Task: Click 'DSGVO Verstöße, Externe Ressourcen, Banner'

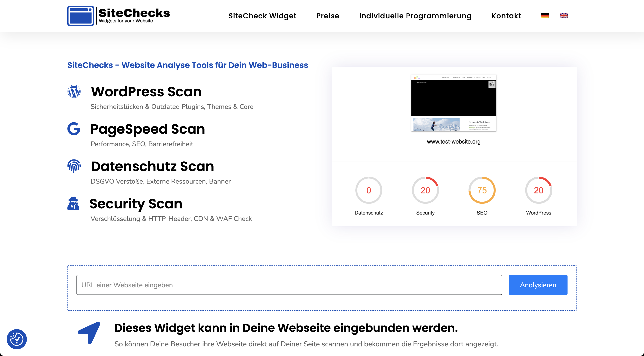Action: [161, 181]
